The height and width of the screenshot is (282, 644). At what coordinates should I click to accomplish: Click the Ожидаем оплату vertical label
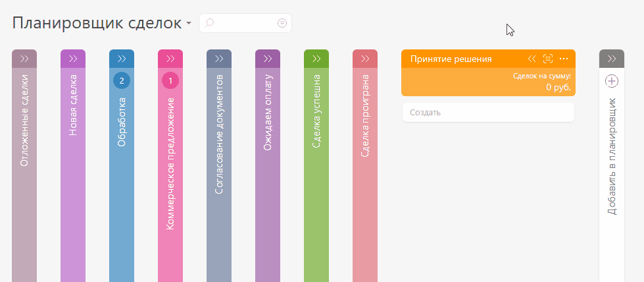[x=268, y=113]
